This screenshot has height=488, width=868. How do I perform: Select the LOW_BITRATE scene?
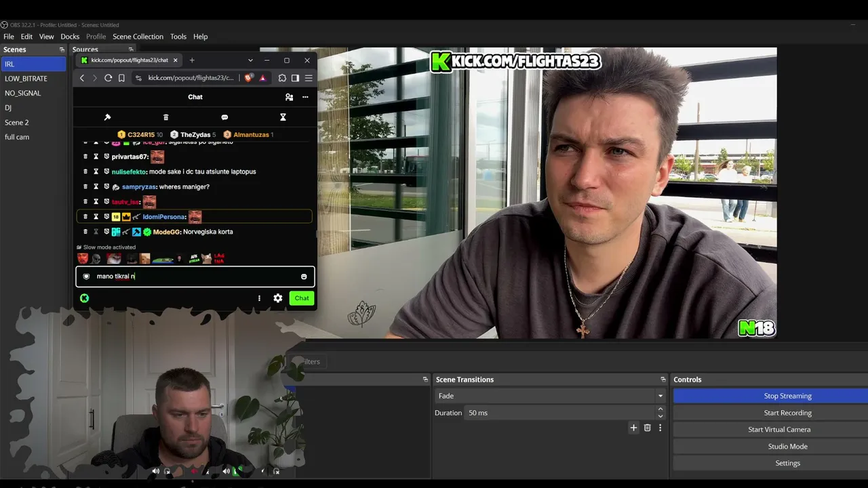coord(33,79)
